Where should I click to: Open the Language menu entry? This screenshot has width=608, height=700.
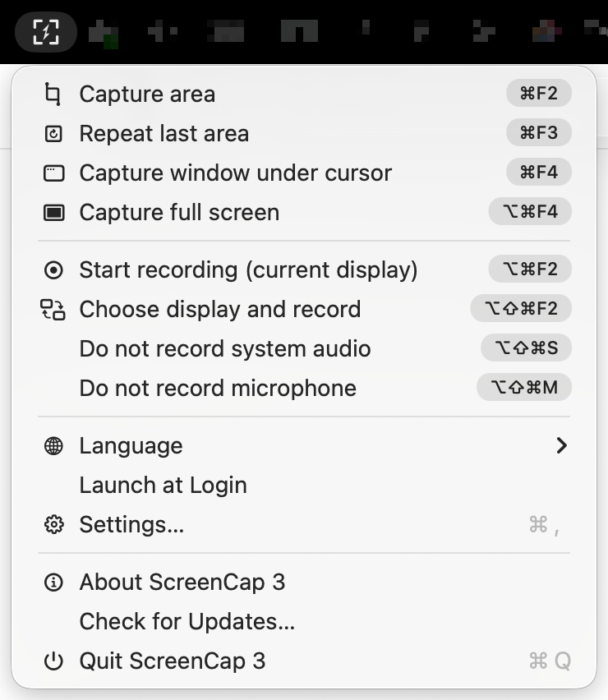[x=304, y=445]
